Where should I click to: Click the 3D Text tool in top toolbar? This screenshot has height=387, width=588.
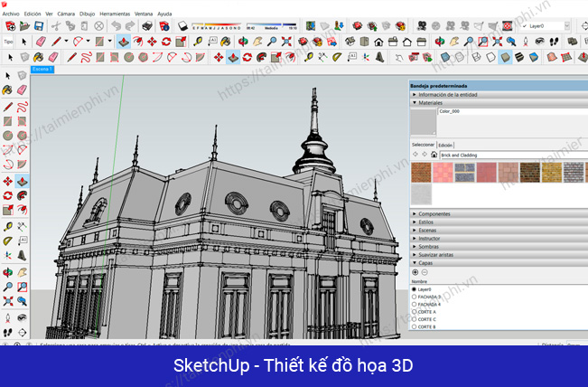coord(379,57)
